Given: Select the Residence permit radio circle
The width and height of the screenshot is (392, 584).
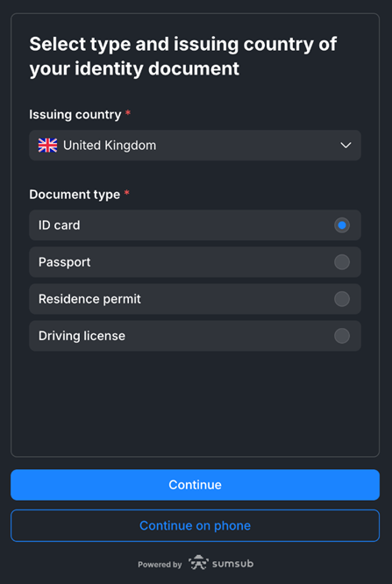Looking at the screenshot, I should (x=342, y=299).
